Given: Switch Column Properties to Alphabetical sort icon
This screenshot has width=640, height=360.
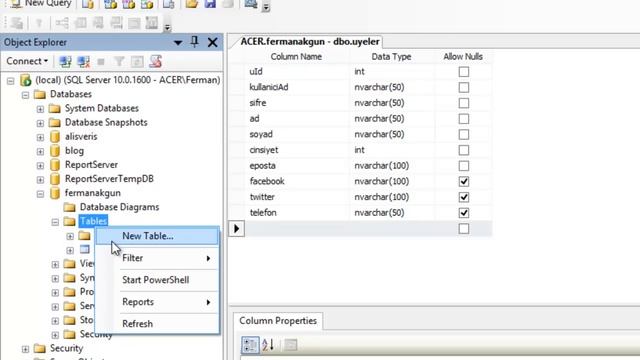Looking at the screenshot, I should point(268,345).
